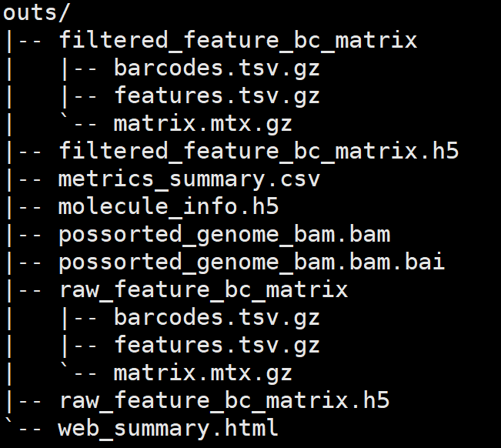
Task: Click the branch marker before metrics_summary.csv
Action: [x=24, y=179]
